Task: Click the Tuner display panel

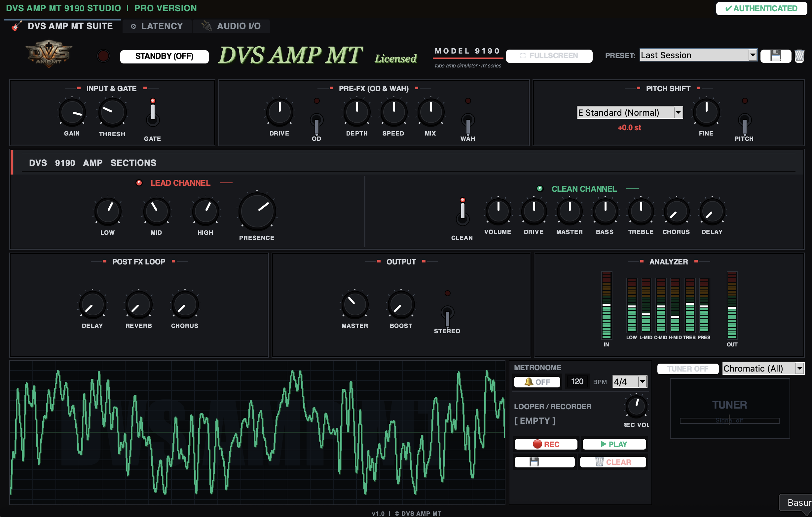Action: [x=730, y=408]
